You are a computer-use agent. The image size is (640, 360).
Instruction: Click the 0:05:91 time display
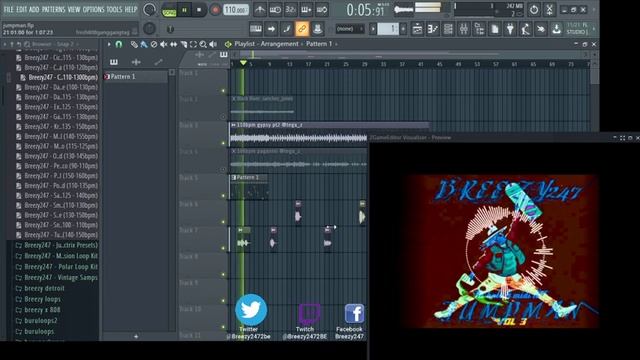click(x=365, y=10)
